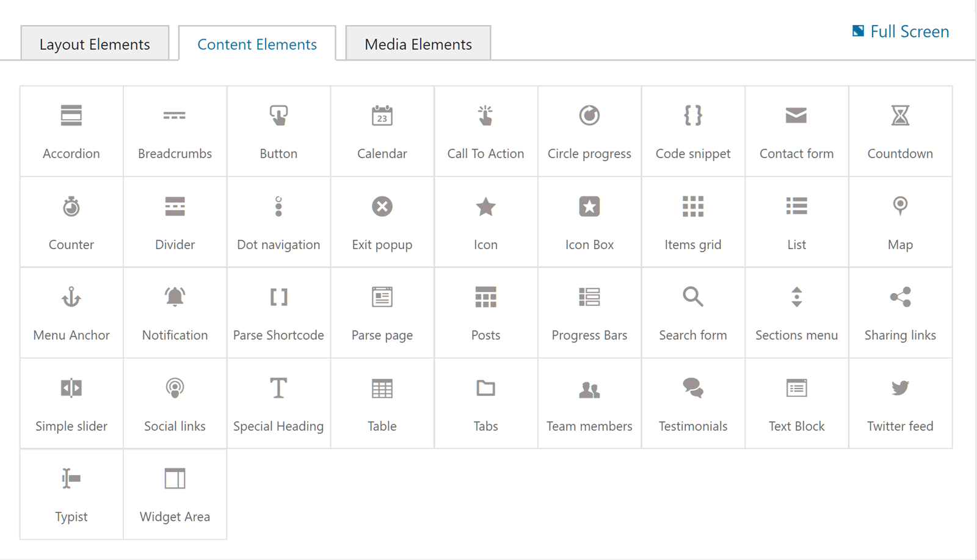Select the Exit popup element
The width and height of the screenshot is (977, 560).
(x=382, y=206)
